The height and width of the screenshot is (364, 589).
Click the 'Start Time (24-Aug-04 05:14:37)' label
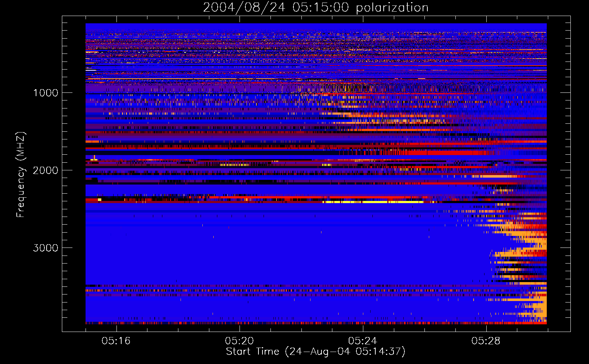point(316,352)
